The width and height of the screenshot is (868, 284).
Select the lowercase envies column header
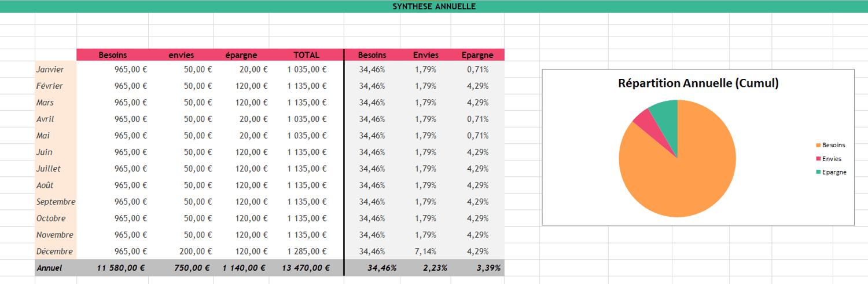tap(181, 55)
